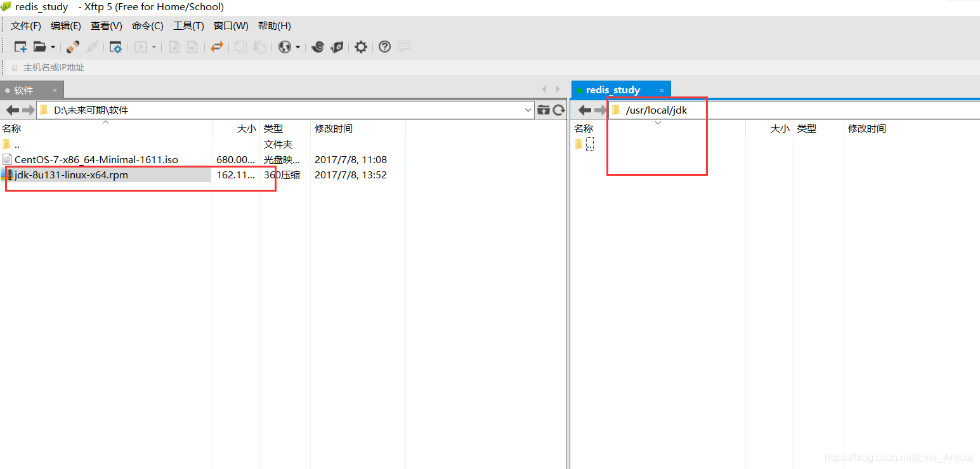Open the 工具(T) menu
This screenshot has height=469, width=980.
pos(189,26)
